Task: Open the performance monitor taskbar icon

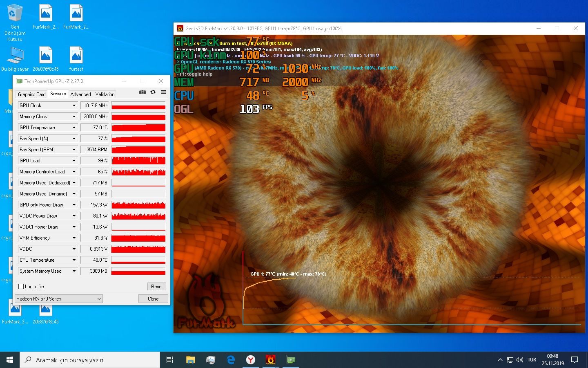Action: [211, 360]
